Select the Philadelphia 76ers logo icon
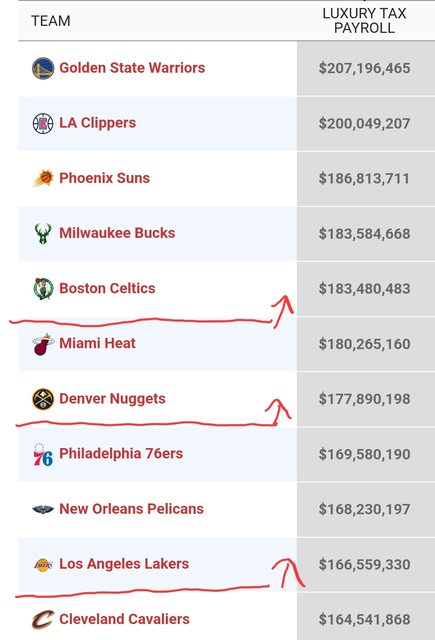Viewport: 435px width, 640px height. coord(43,454)
